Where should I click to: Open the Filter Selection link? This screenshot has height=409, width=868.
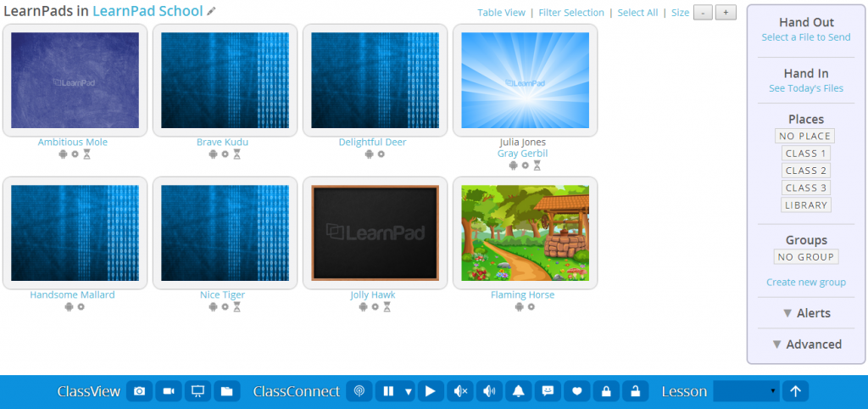click(x=571, y=13)
